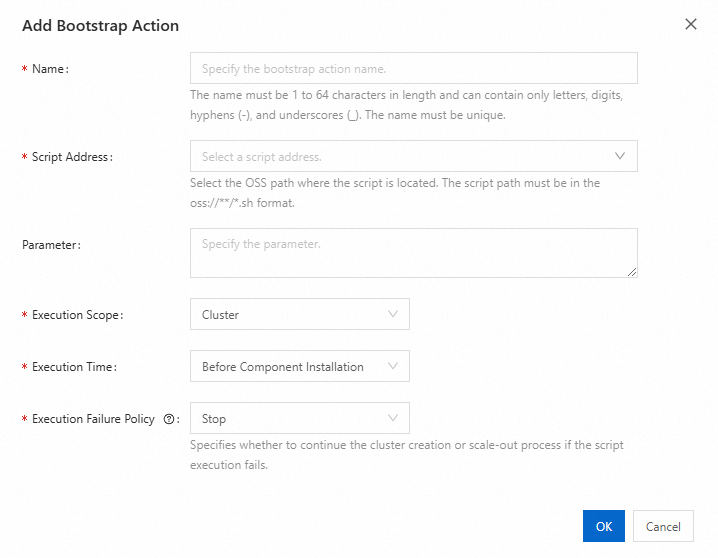The image size is (718, 558).
Task: Click the Add Bootstrap Action title
Action: click(x=100, y=25)
